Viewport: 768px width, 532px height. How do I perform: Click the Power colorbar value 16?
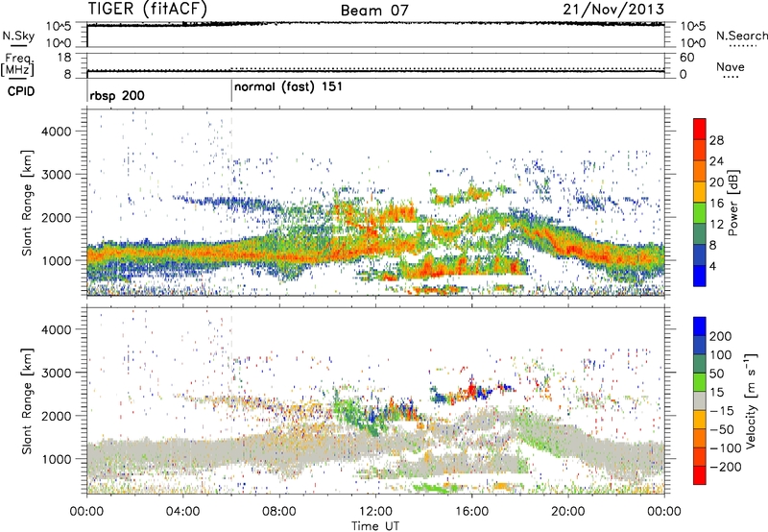pyautogui.click(x=716, y=204)
